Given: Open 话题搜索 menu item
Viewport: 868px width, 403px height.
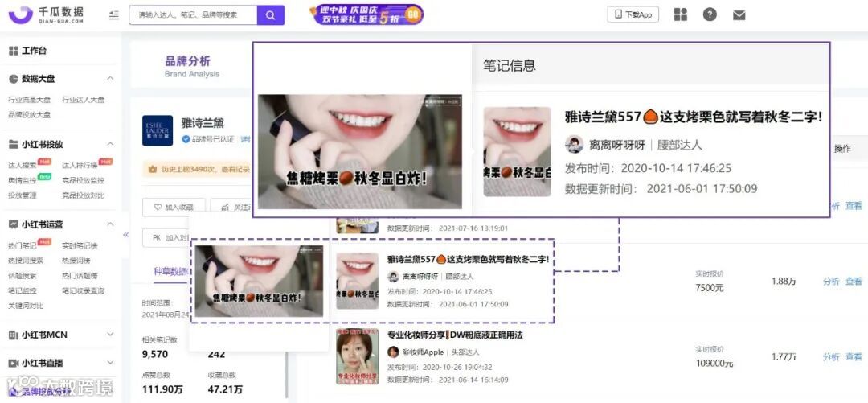Looking at the screenshot, I should pyautogui.click(x=23, y=275).
